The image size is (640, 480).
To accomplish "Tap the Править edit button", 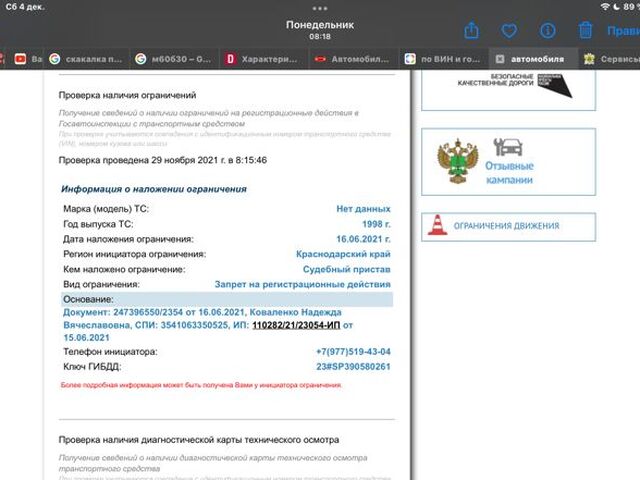I will click(x=623, y=31).
